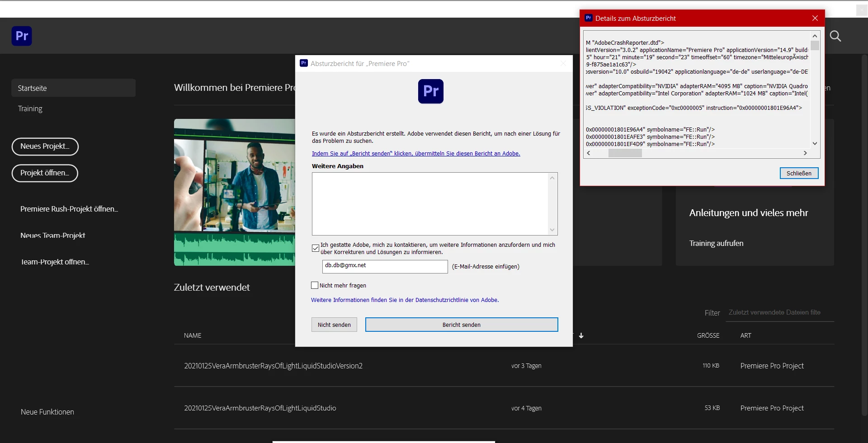The width and height of the screenshot is (868, 443).
Task: Click scroll left arrow in crash details
Action: pos(588,153)
